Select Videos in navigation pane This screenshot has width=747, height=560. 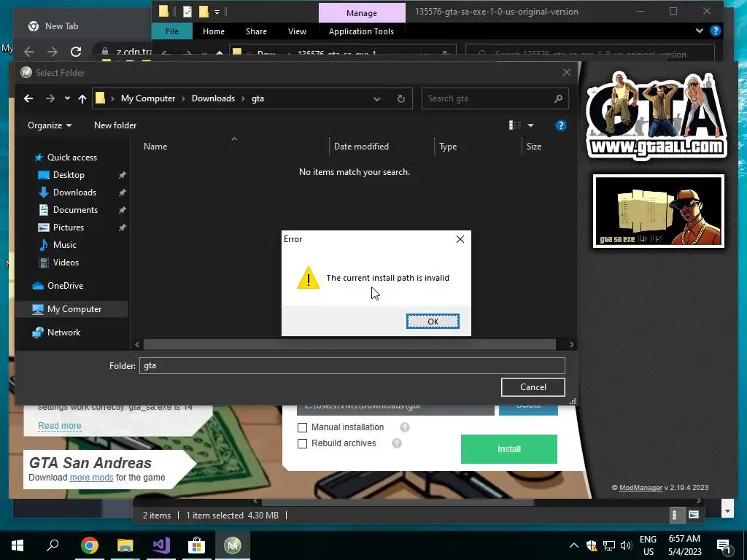[x=66, y=262]
